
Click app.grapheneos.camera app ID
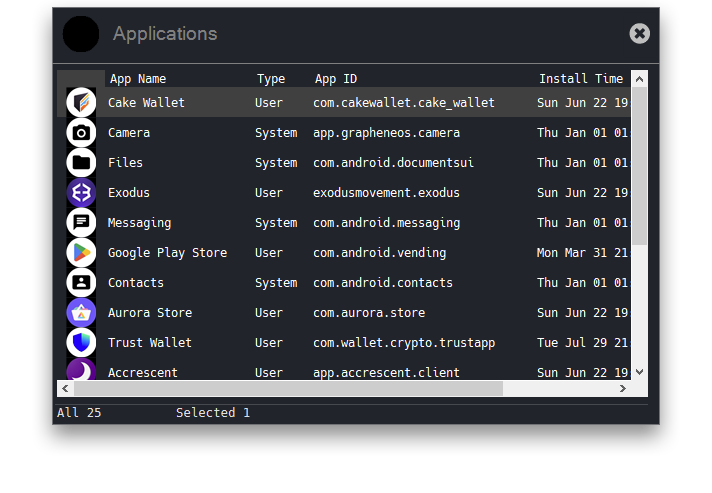pos(386,133)
